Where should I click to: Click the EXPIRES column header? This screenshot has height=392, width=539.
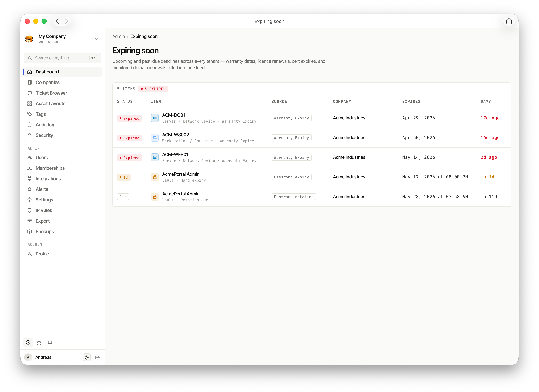411,101
